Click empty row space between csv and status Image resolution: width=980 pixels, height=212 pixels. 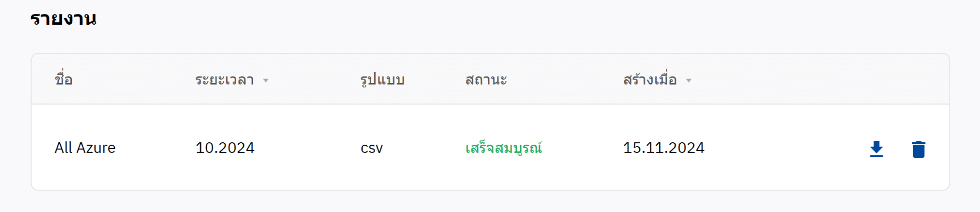[x=423, y=148]
